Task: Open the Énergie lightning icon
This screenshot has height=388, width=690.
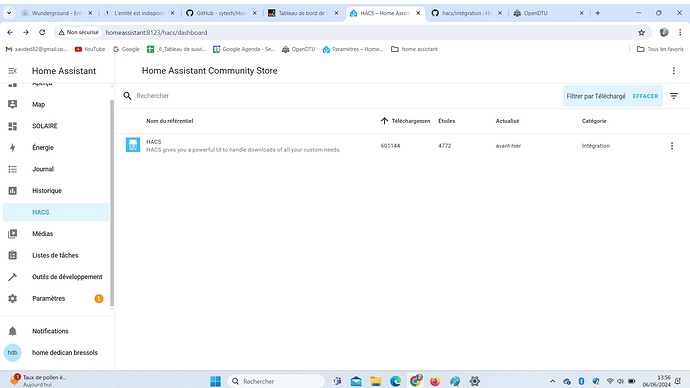Action: tap(12, 147)
